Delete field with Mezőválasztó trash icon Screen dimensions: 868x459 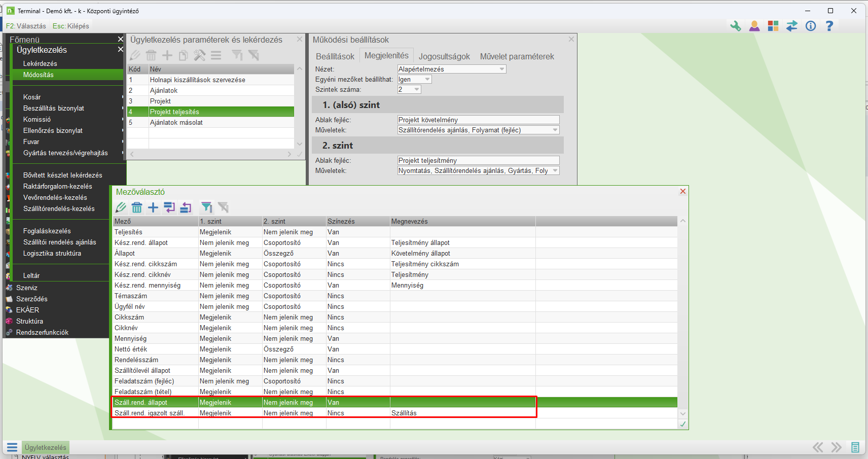137,207
